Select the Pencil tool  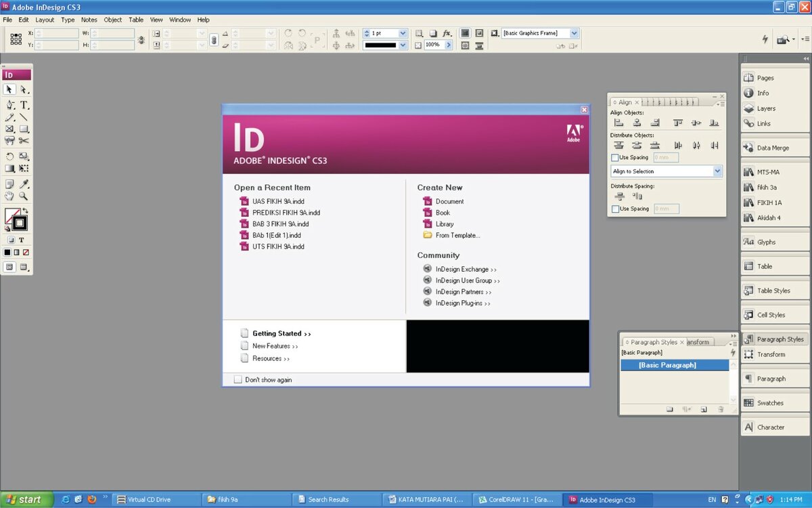click(x=9, y=117)
